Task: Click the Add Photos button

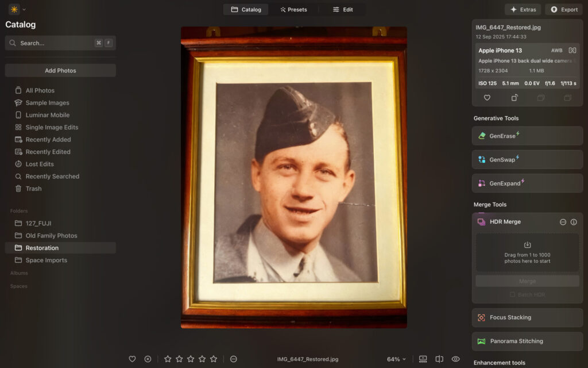Action: [60, 70]
